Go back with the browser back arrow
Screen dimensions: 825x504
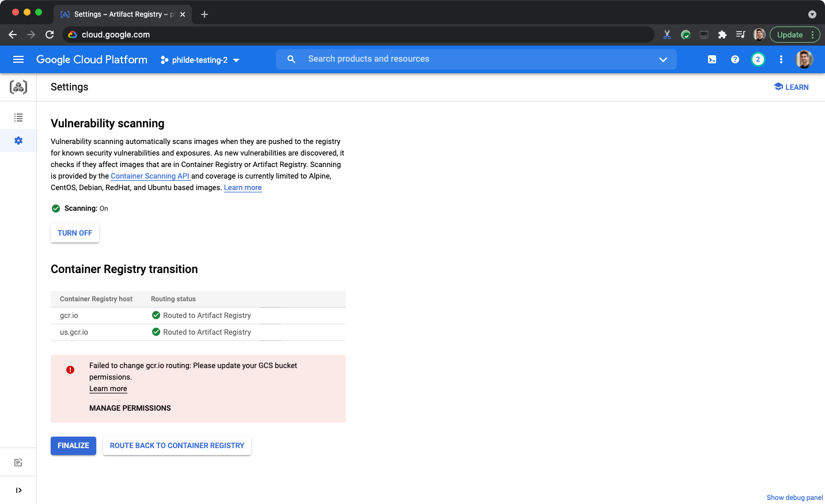tap(13, 35)
